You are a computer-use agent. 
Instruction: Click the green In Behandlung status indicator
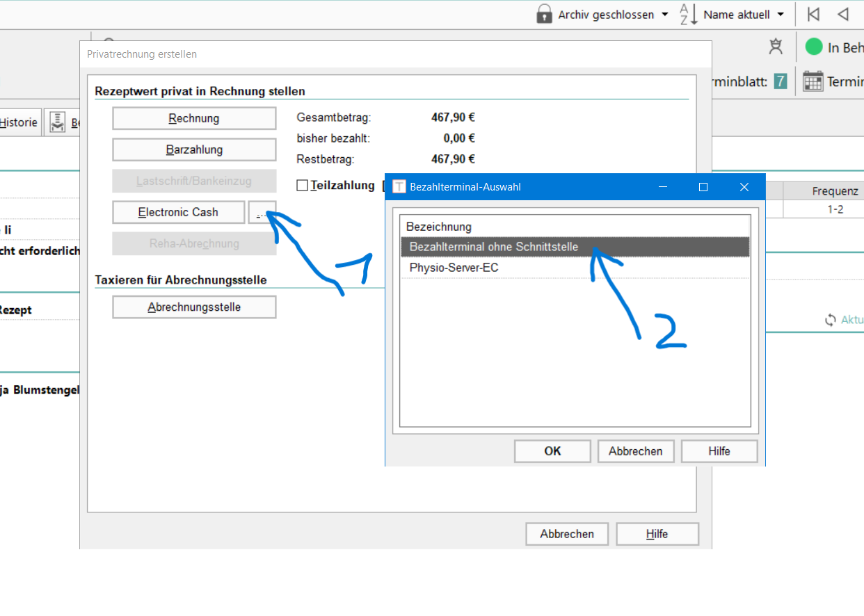813,47
